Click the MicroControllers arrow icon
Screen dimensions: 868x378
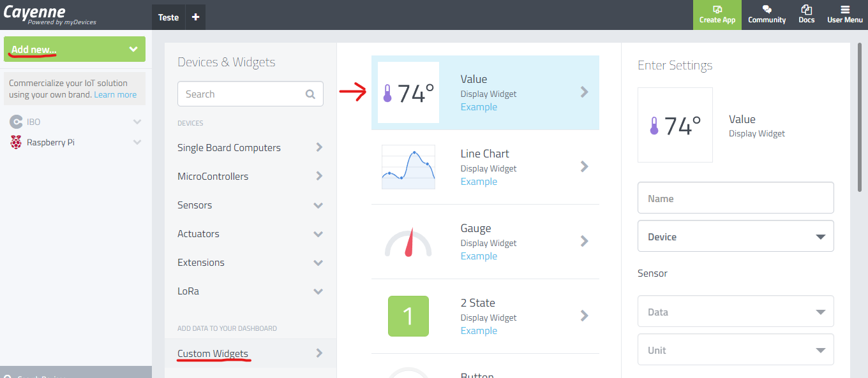pyautogui.click(x=319, y=176)
